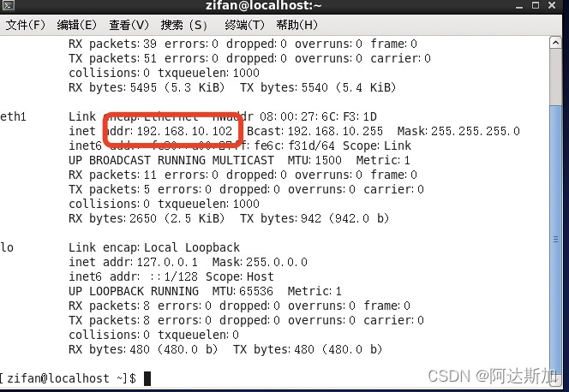
Task: Click the MTU:1500 value
Action: (x=314, y=160)
